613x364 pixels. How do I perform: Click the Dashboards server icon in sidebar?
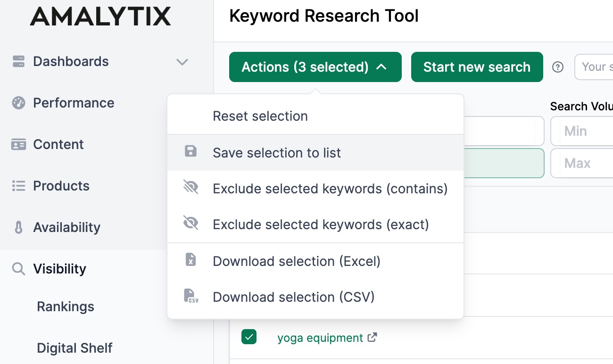click(18, 61)
